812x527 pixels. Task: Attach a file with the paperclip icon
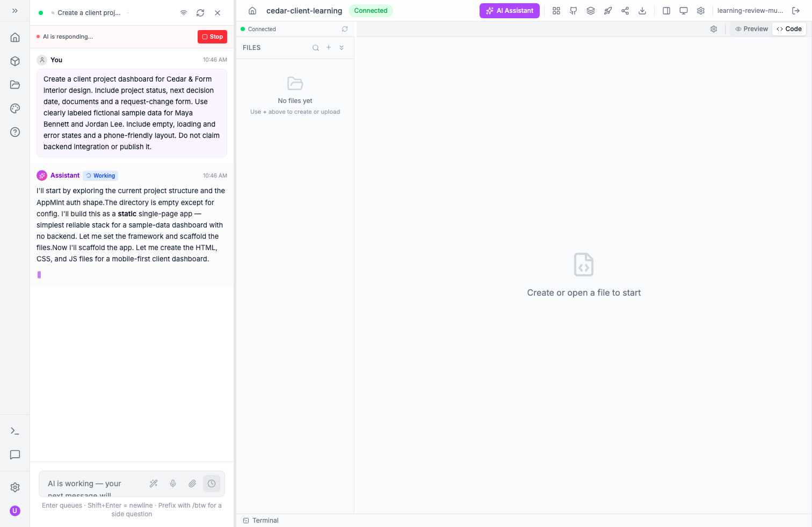click(x=192, y=484)
